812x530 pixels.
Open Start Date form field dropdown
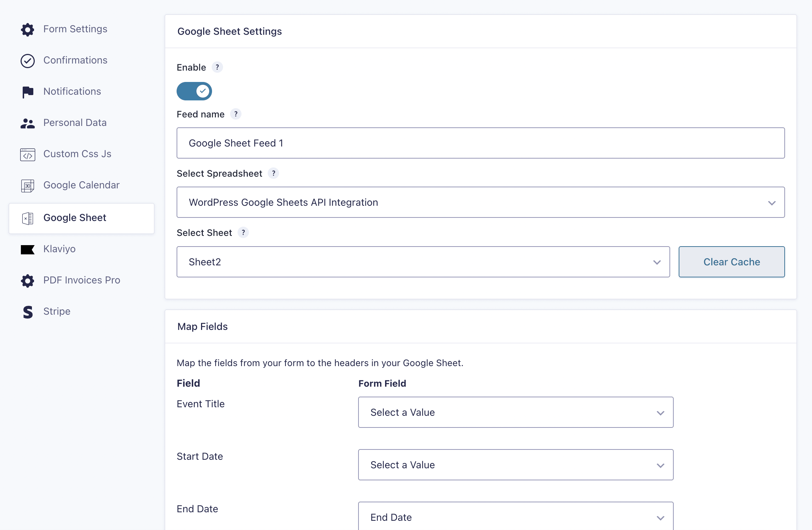click(516, 465)
